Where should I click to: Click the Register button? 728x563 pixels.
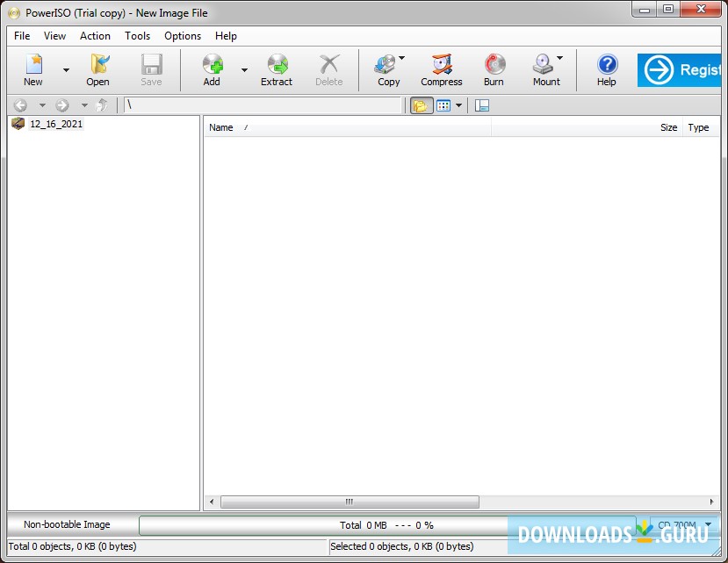pos(679,70)
